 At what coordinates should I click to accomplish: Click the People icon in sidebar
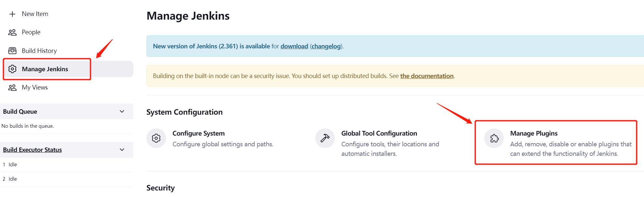click(12, 32)
